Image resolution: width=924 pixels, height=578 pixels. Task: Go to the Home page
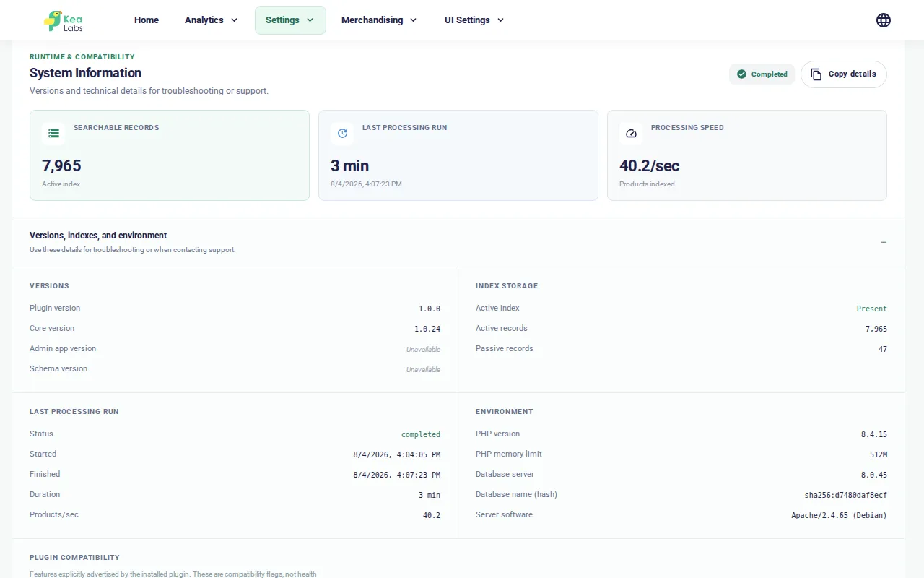(147, 20)
